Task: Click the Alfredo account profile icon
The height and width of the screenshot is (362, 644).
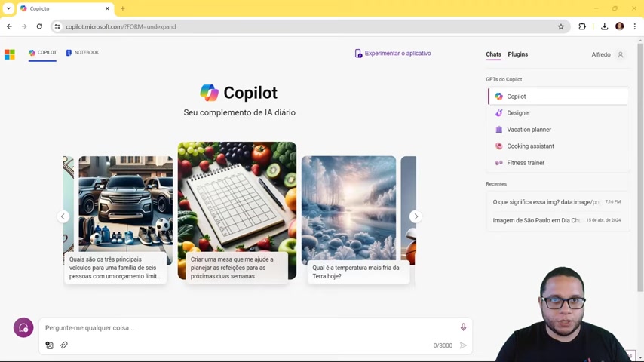Action: pyautogui.click(x=620, y=54)
